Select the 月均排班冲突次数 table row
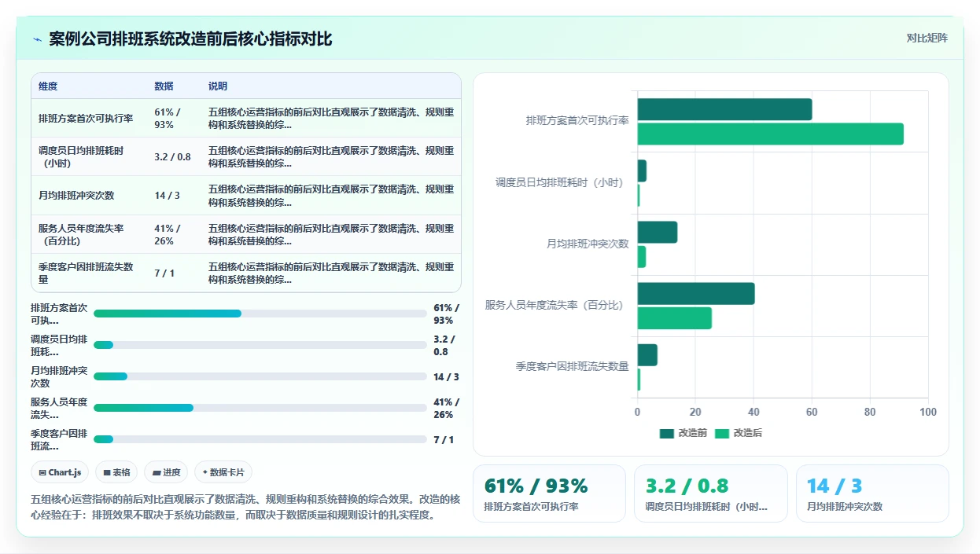Viewport: 980px width, 554px height. click(246, 196)
